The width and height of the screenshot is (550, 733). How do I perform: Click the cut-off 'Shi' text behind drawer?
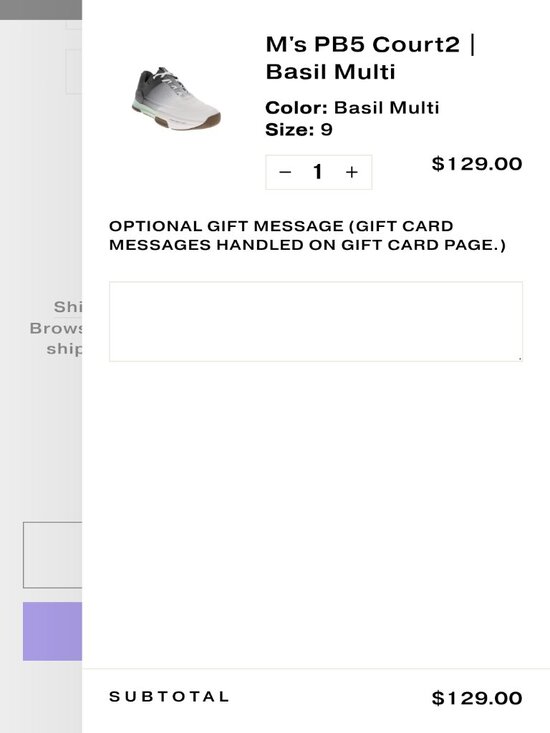[x=68, y=307]
